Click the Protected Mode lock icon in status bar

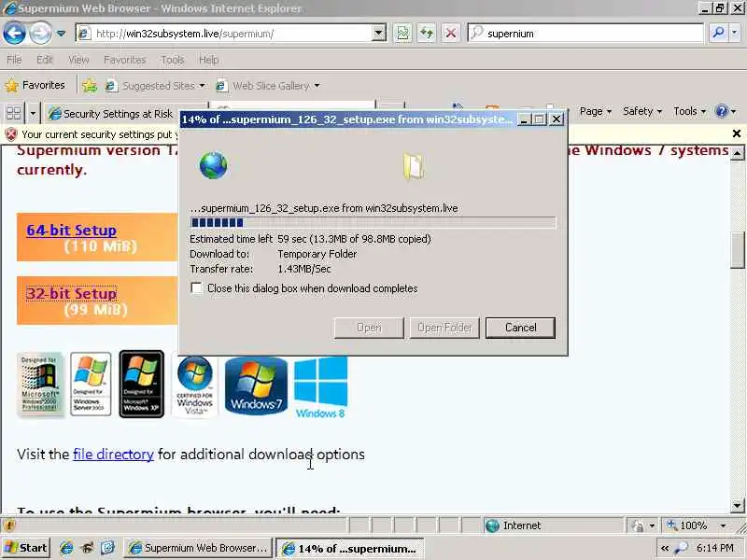[x=637, y=525]
